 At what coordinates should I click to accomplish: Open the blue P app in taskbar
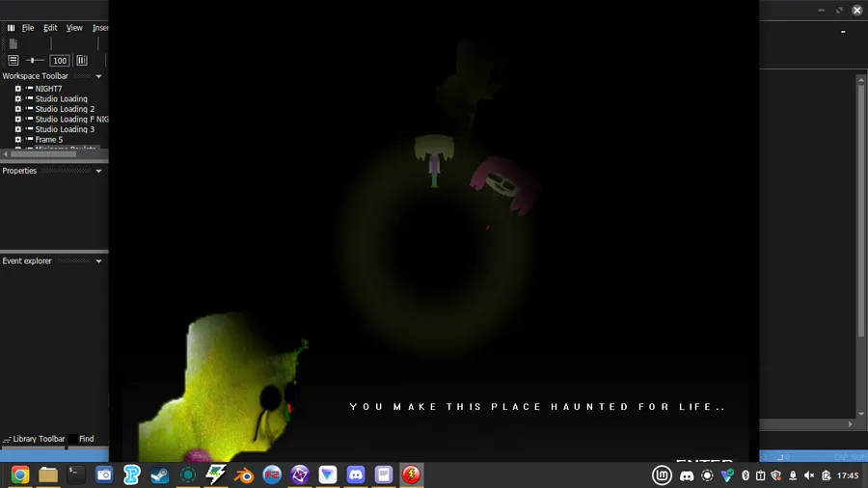click(132, 474)
